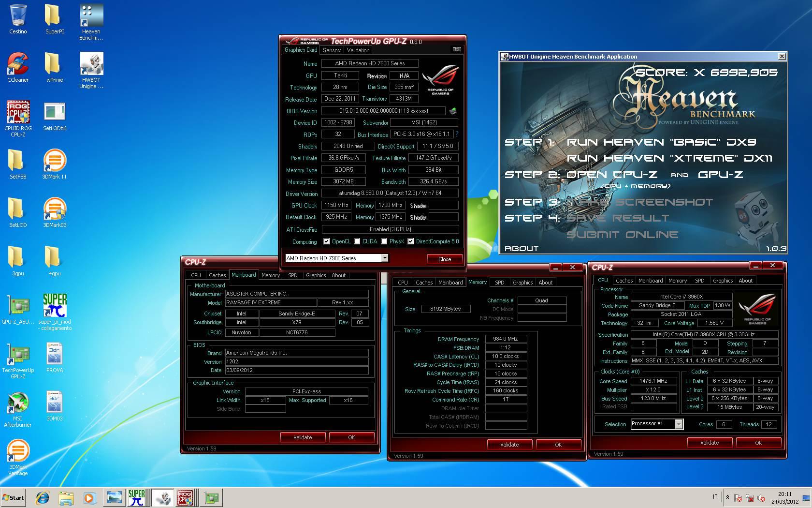Open About tab in Mainboard CPU-Z window
812x508 pixels.
[338, 275]
